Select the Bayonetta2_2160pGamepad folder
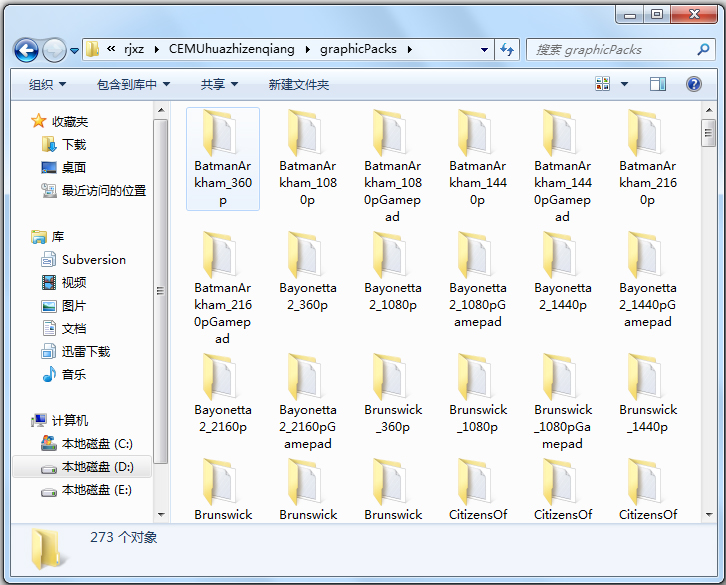 point(308,403)
